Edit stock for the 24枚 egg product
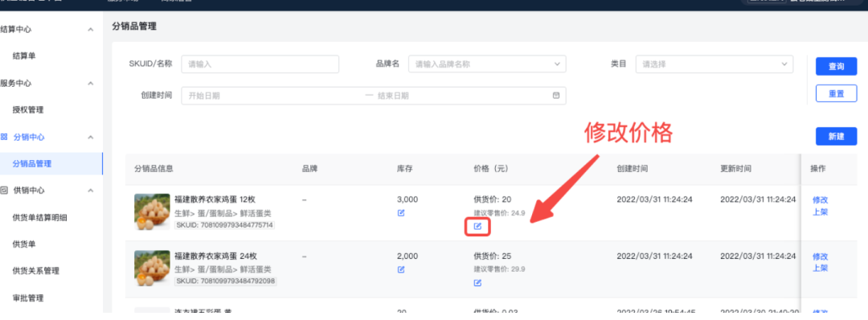Image resolution: width=868 pixels, height=320 pixels. click(x=401, y=269)
